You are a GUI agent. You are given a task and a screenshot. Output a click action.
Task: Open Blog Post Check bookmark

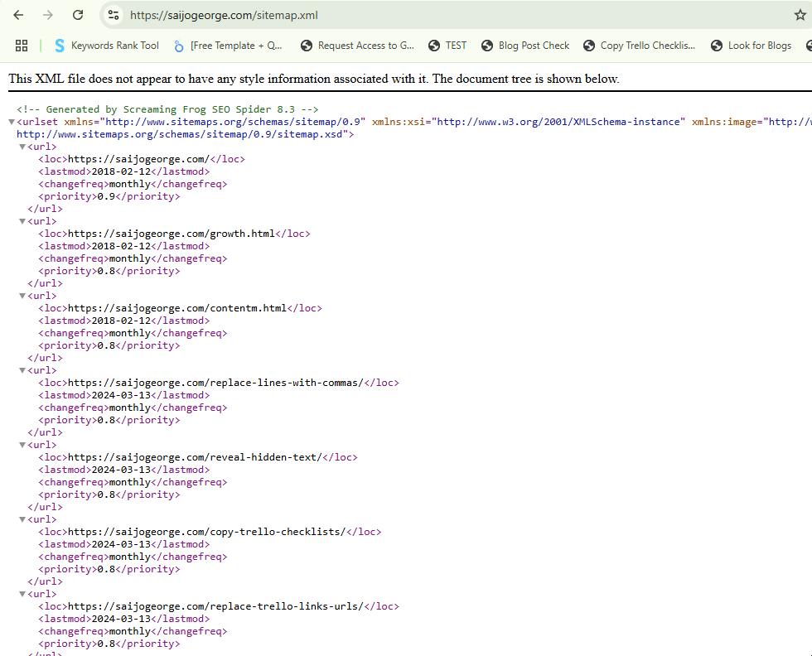coord(525,46)
